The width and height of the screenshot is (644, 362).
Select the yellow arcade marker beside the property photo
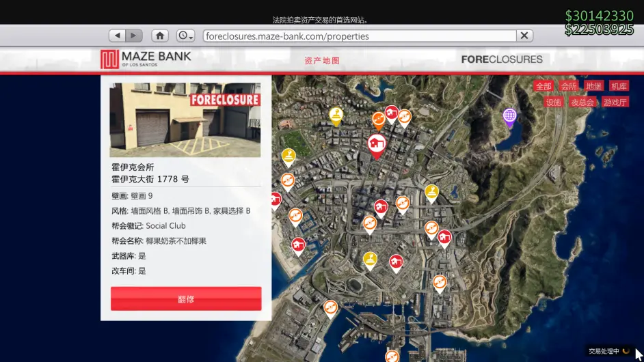point(289,158)
